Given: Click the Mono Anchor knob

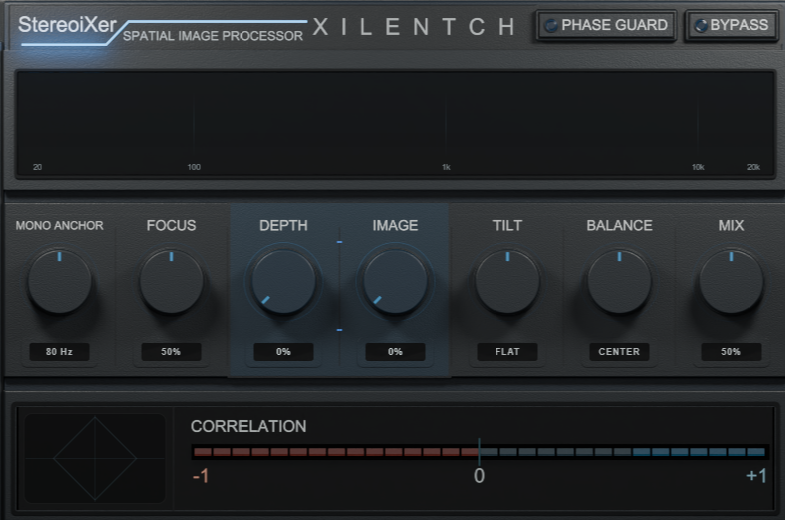Looking at the screenshot, I should point(60,282).
